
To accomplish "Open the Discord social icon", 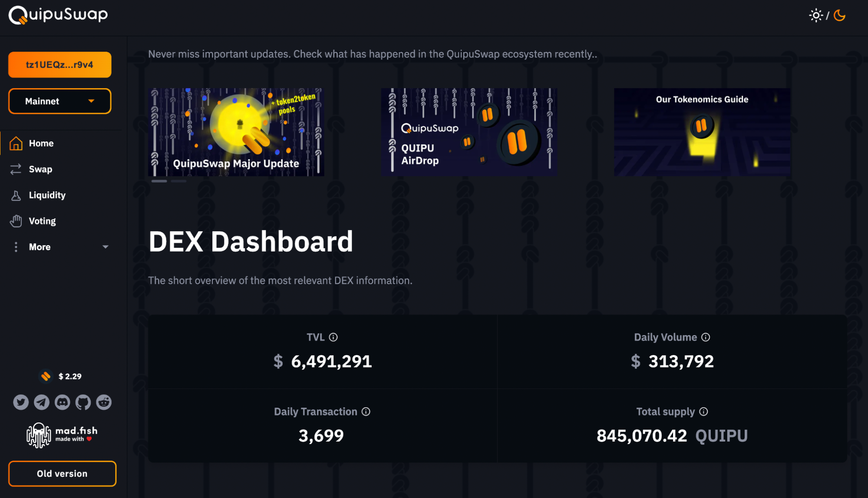I will [x=63, y=402].
